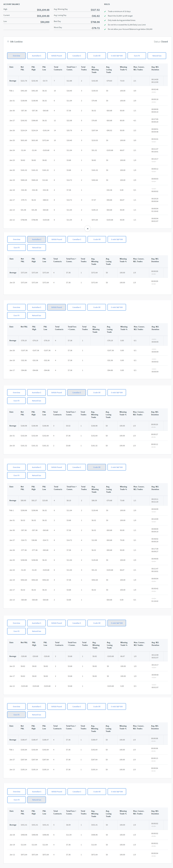
Task: Select the Canadian $ tab
Action: coord(76,56)
